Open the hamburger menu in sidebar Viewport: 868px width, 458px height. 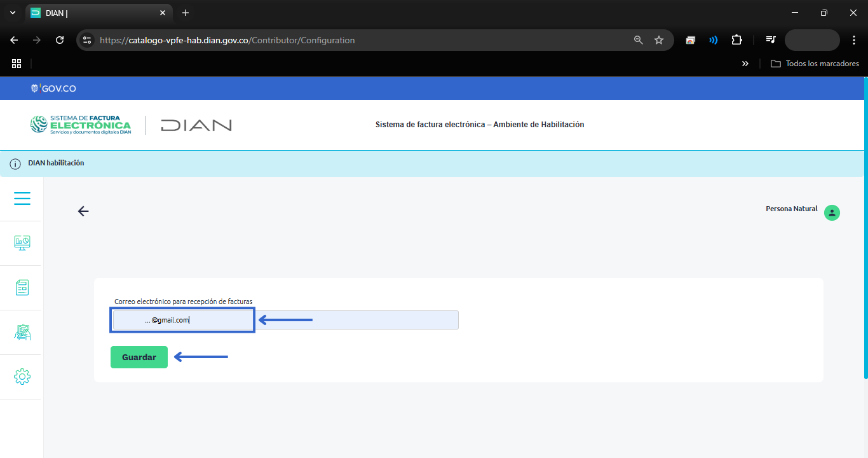coord(22,199)
